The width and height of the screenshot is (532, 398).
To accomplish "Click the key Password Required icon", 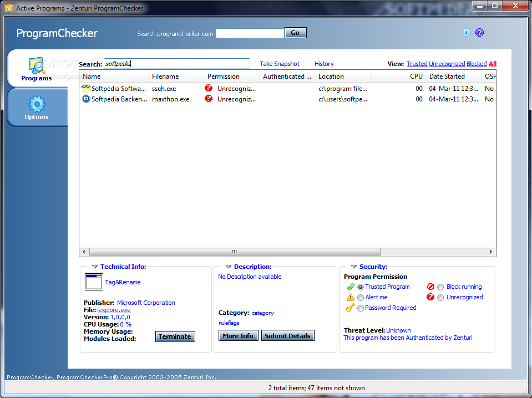I will tap(350, 308).
